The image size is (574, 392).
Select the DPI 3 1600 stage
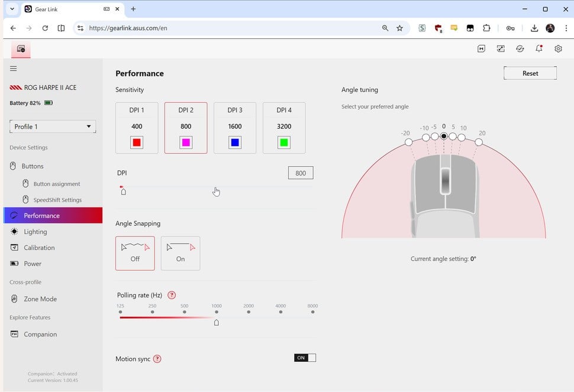pyautogui.click(x=235, y=128)
